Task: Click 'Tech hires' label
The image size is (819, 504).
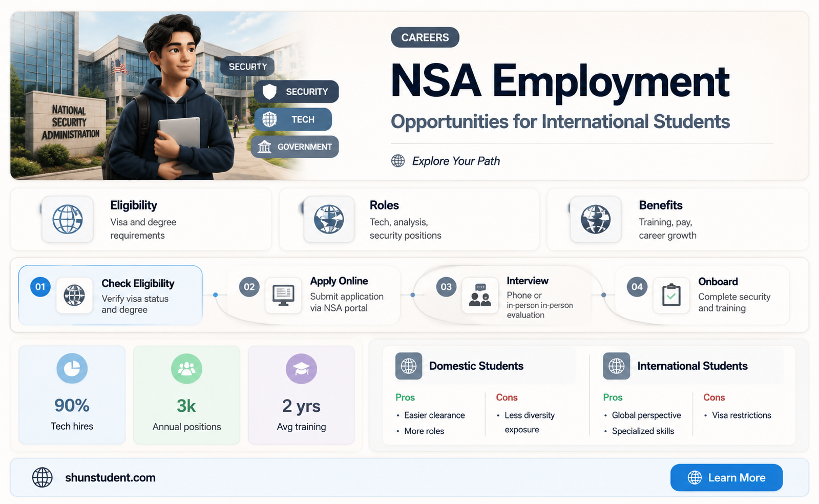Action: (x=72, y=426)
